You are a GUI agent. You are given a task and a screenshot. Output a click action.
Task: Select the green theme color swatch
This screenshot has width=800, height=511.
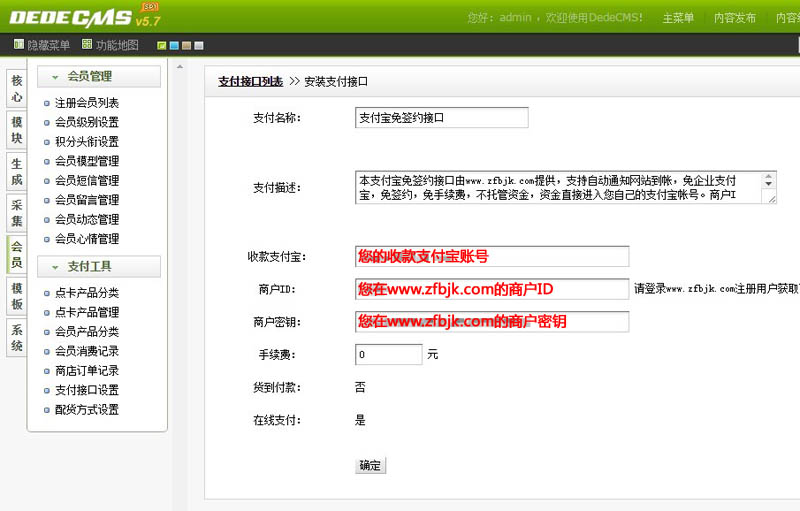click(x=162, y=45)
